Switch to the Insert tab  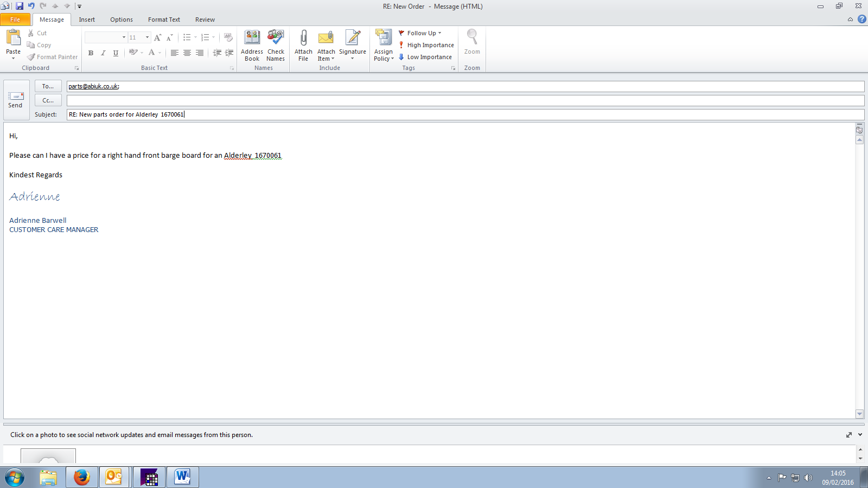(87, 20)
